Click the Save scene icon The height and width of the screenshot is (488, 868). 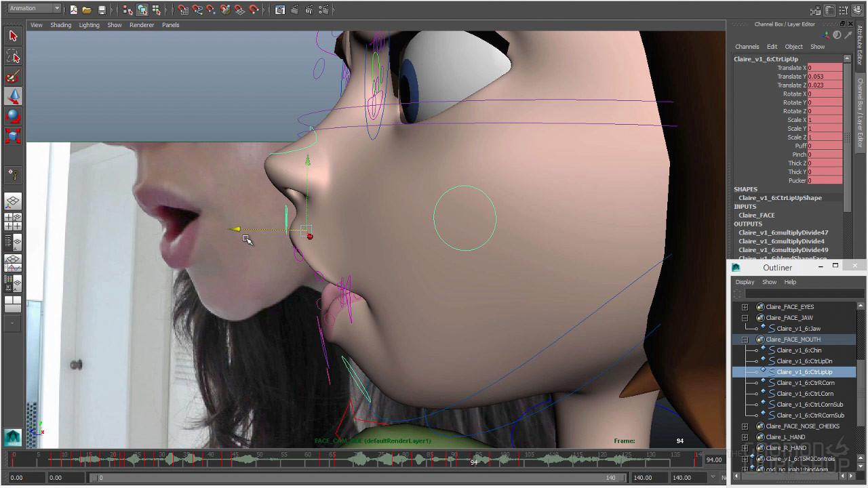tap(102, 9)
